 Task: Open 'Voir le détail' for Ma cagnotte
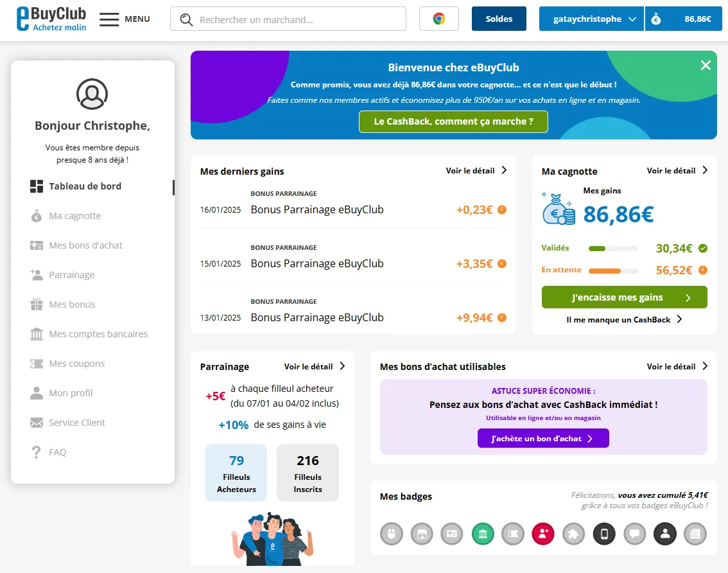[671, 171]
